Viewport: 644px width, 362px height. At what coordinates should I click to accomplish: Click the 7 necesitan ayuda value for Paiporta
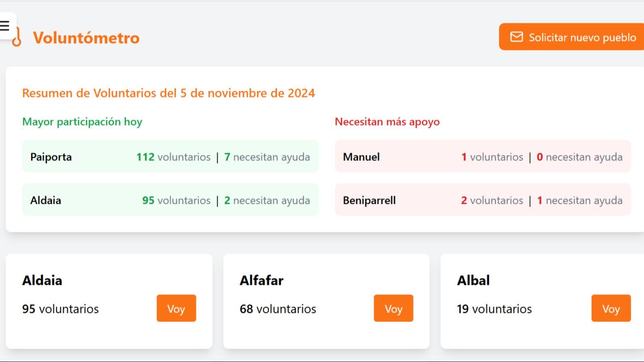(227, 156)
